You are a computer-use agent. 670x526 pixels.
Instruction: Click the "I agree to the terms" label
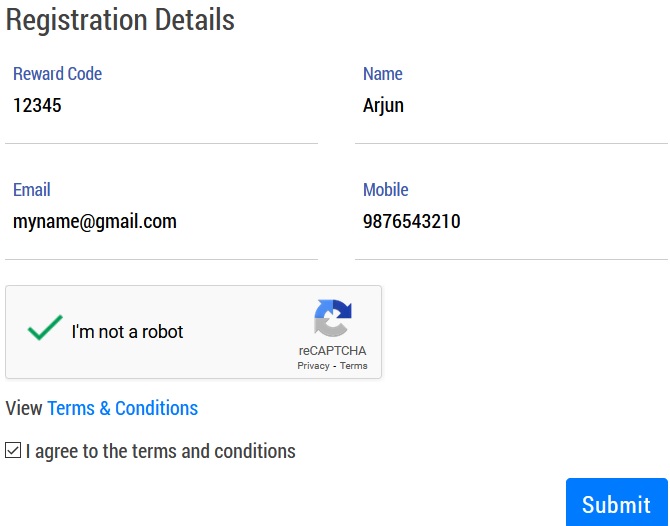[161, 451]
